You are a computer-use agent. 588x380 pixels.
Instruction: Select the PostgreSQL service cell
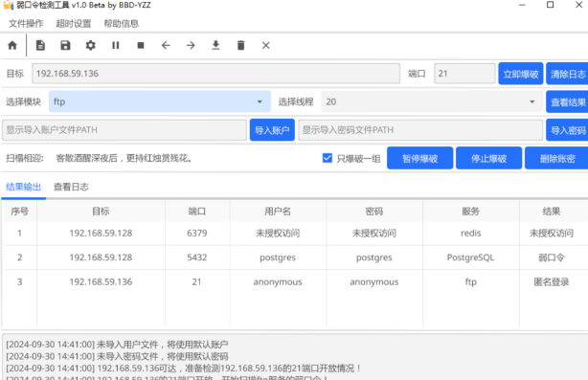[x=470, y=257]
